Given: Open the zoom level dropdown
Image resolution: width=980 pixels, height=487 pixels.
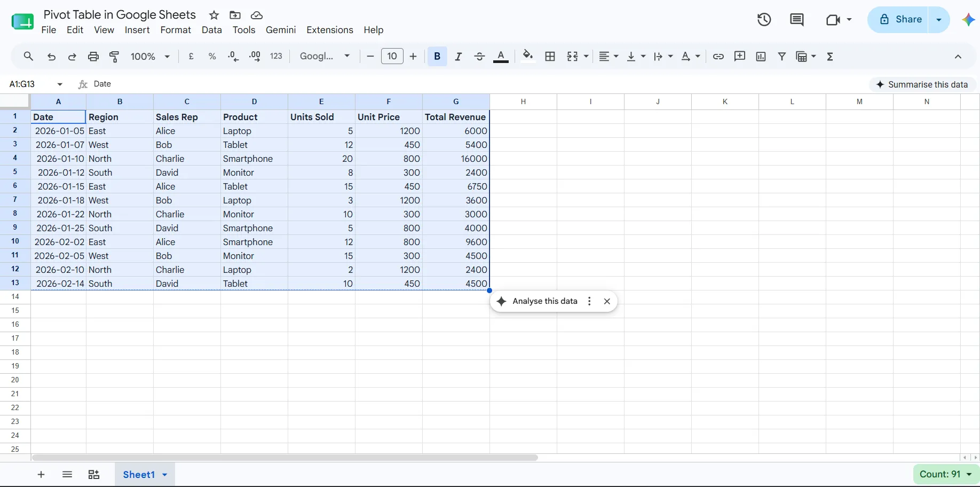Looking at the screenshot, I should pos(151,56).
